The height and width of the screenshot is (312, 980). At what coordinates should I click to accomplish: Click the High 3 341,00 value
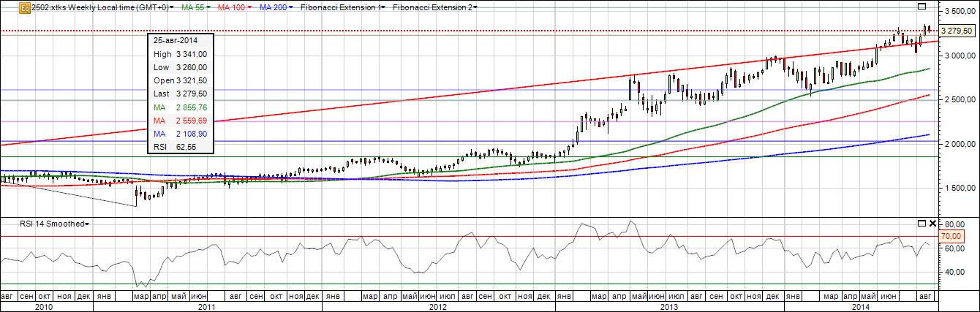pos(193,54)
